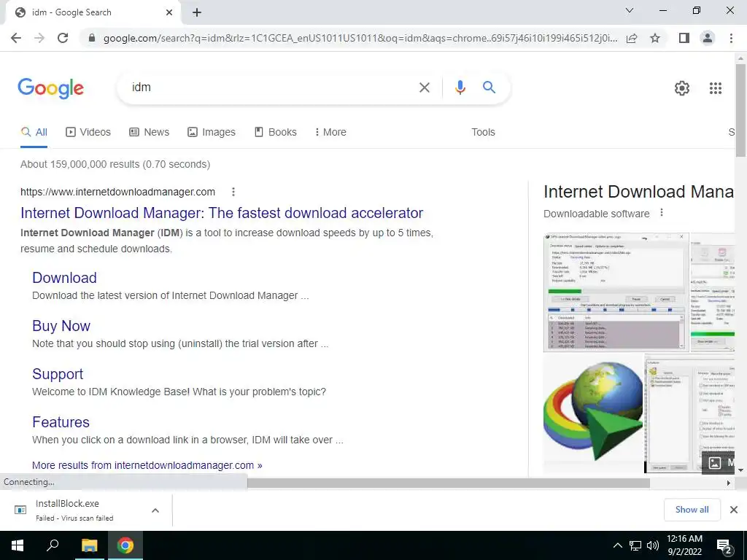Click 'More results from internetdownloadmanager.com'
Viewport: 747px width, 560px height.
click(x=147, y=465)
